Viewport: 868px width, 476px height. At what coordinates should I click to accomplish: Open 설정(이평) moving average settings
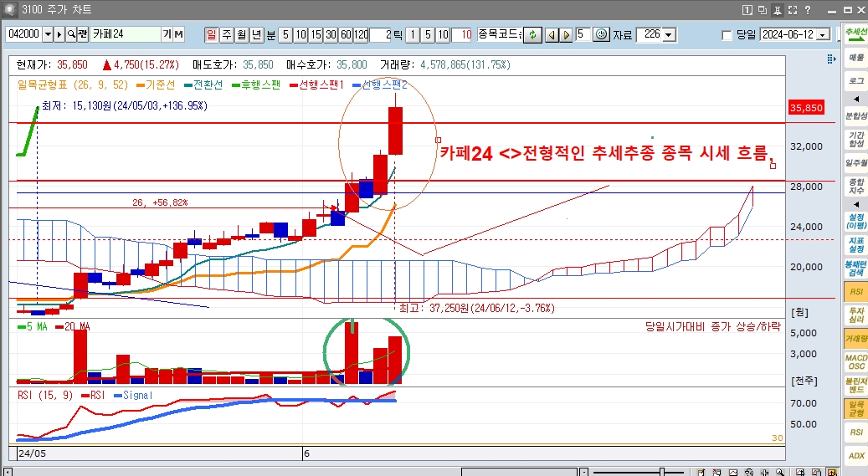(x=855, y=222)
